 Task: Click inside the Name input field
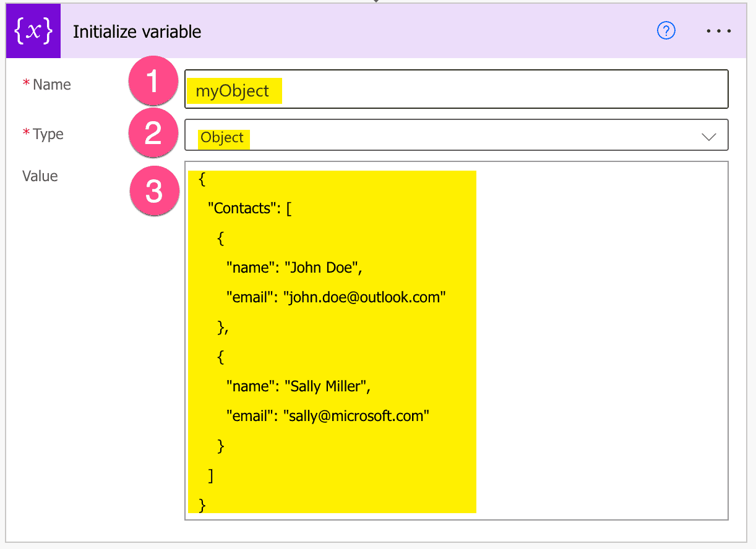[x=456, y=89]
